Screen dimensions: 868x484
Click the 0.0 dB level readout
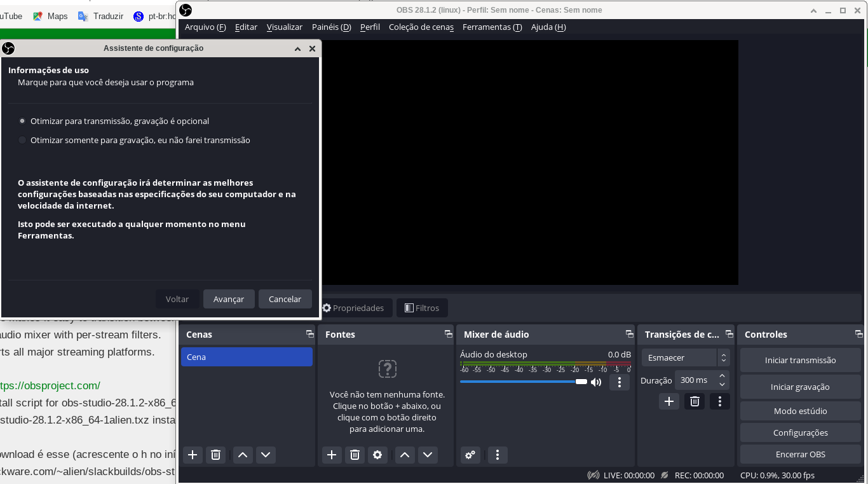(x=620, y=354)
